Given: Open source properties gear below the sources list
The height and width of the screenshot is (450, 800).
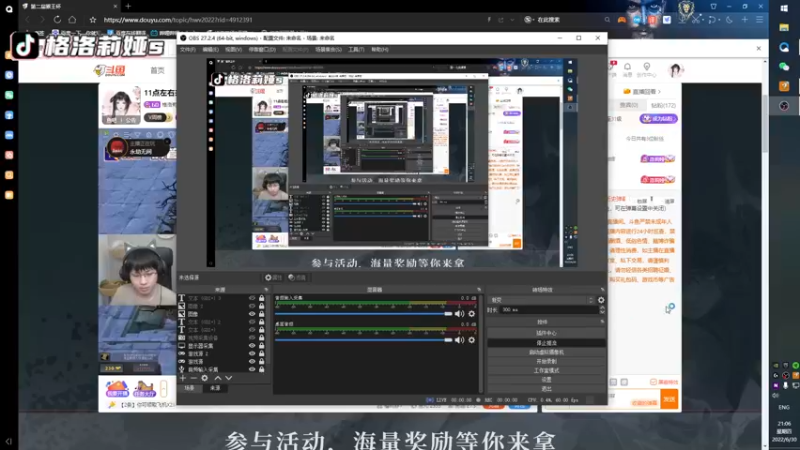Looking at the screenshot, I should pyautogui.click(x=205, y=378).
